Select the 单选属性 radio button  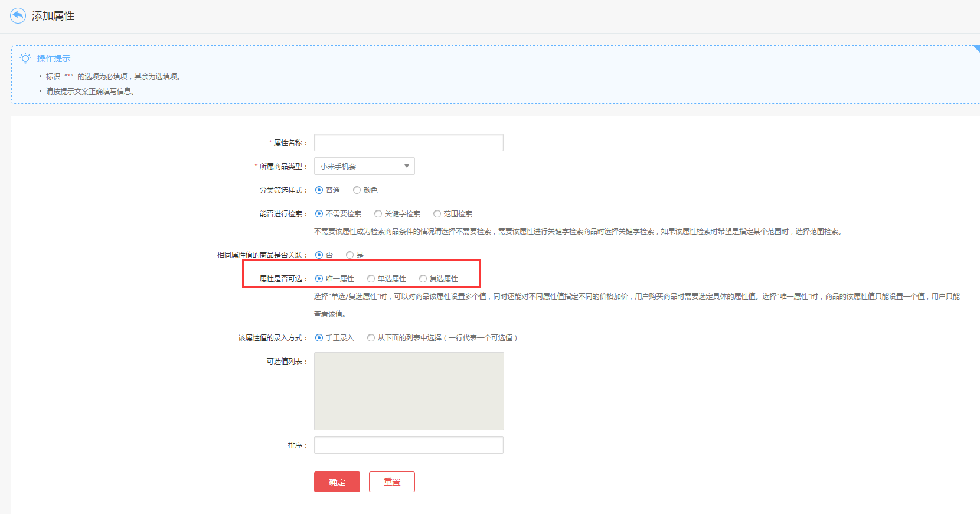(371, 279)
